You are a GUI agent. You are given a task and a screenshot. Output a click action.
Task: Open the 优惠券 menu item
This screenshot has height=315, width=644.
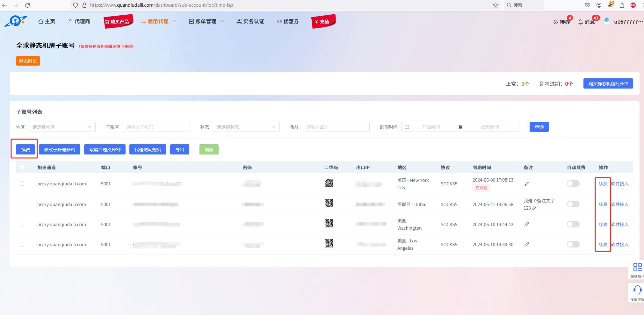[x=288, y=21]
